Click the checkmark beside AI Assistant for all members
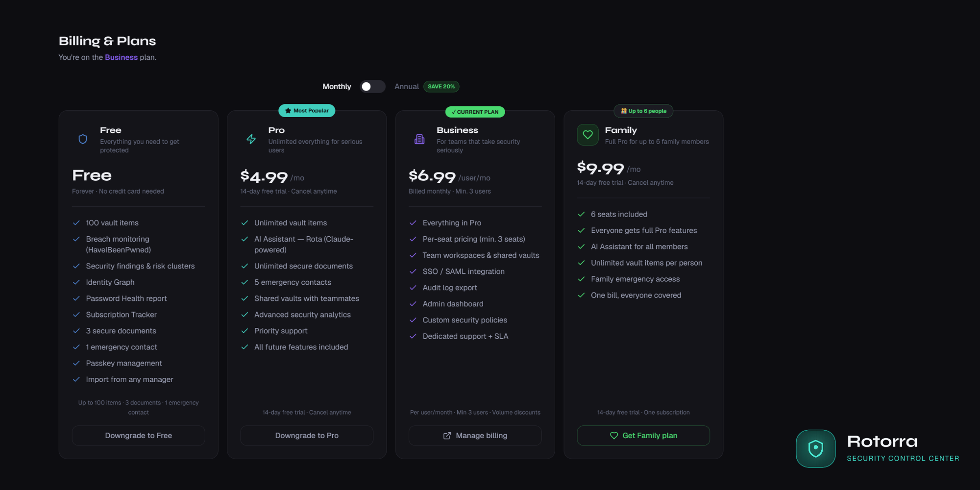The height and width of the screenshot is (490, 980). pyautogui.click(x=582, y=246)
